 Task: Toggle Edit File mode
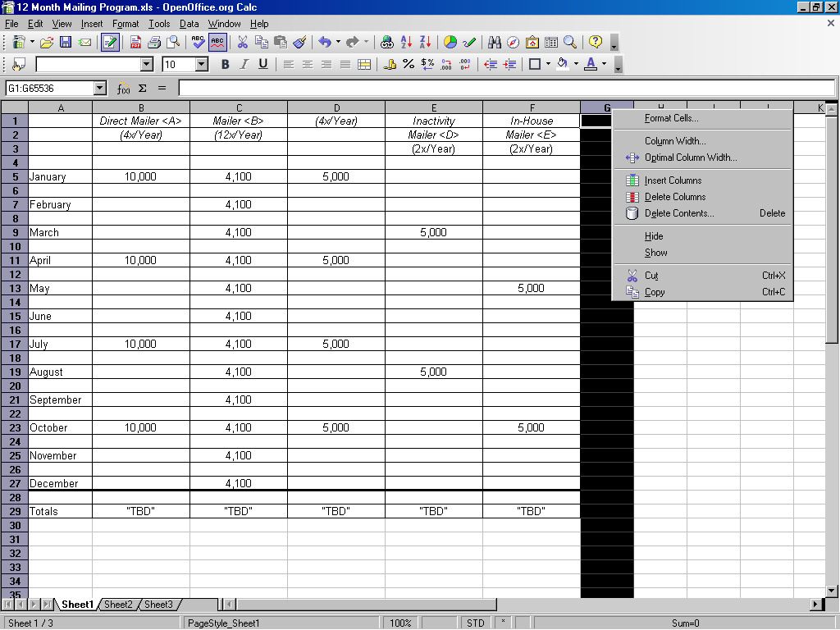point(110,42)
